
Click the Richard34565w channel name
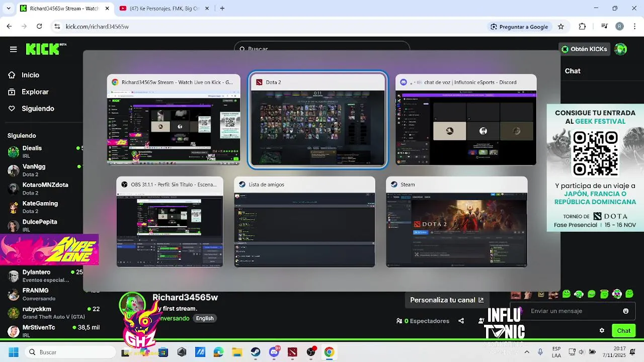coord(185,298)
